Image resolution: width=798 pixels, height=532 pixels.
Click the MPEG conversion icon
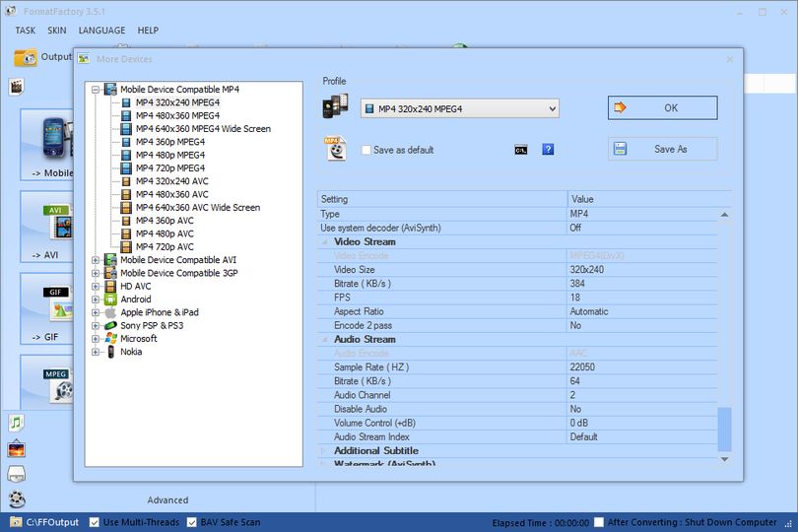coord(58,385)
